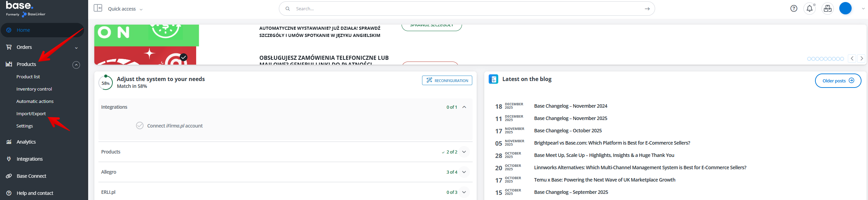Go to next banner slide arrow
This screenshot has width=868, height=200.
pos(862,58)
